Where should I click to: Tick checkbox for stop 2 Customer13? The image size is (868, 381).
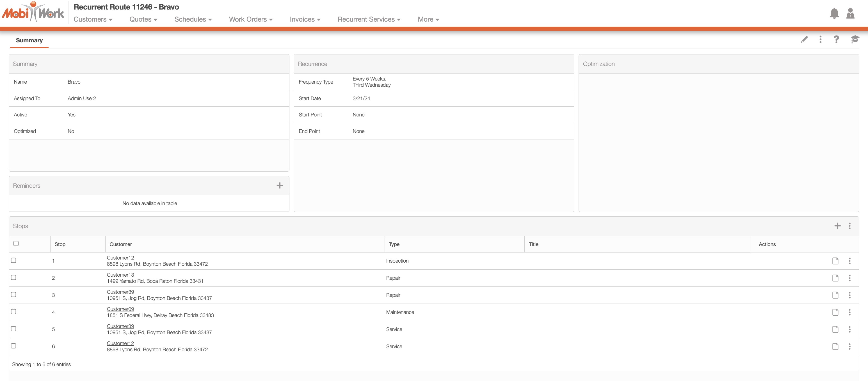click(13, 277)
